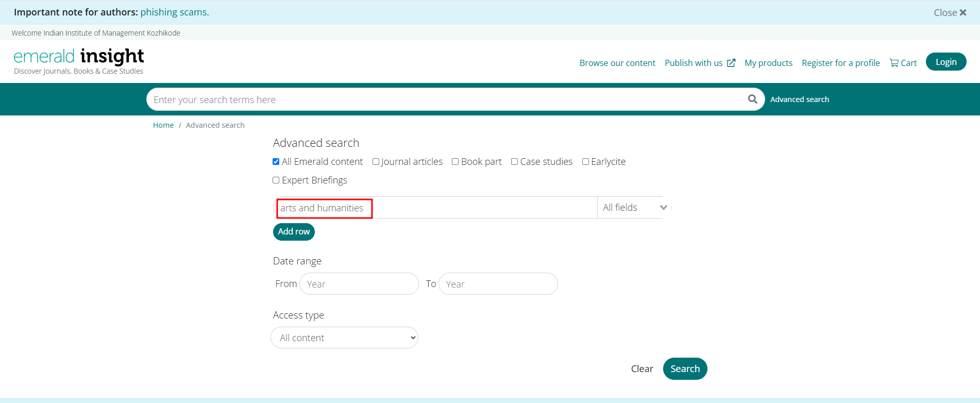Enable the Journal articles checkbox
The width and height of the screenshot is (980, 403).
click(376, 162)
